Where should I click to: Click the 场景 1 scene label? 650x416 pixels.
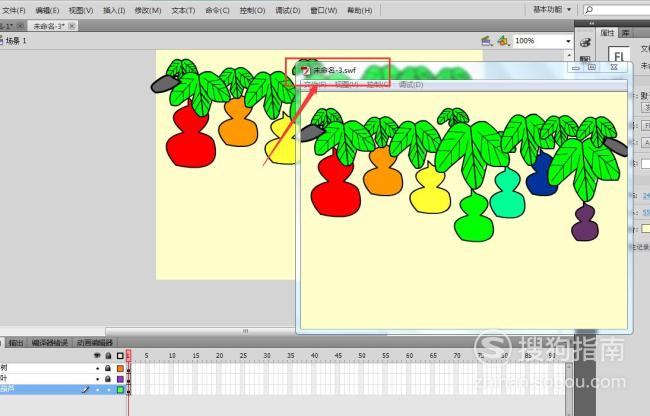click(16, 41)
